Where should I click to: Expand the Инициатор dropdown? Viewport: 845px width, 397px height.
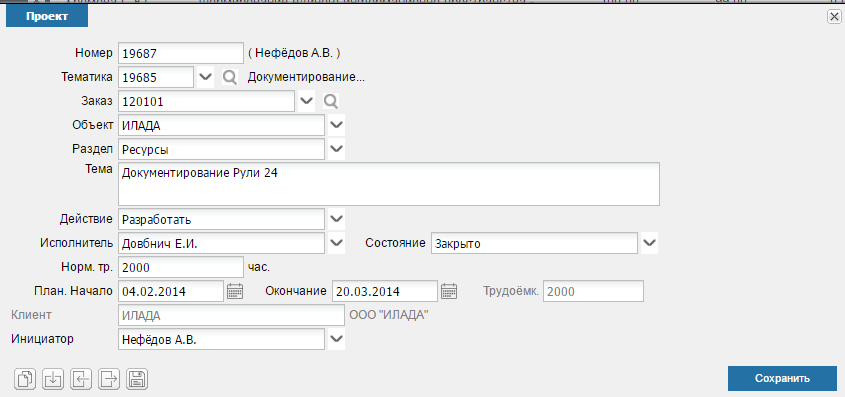tap(336, 339)
